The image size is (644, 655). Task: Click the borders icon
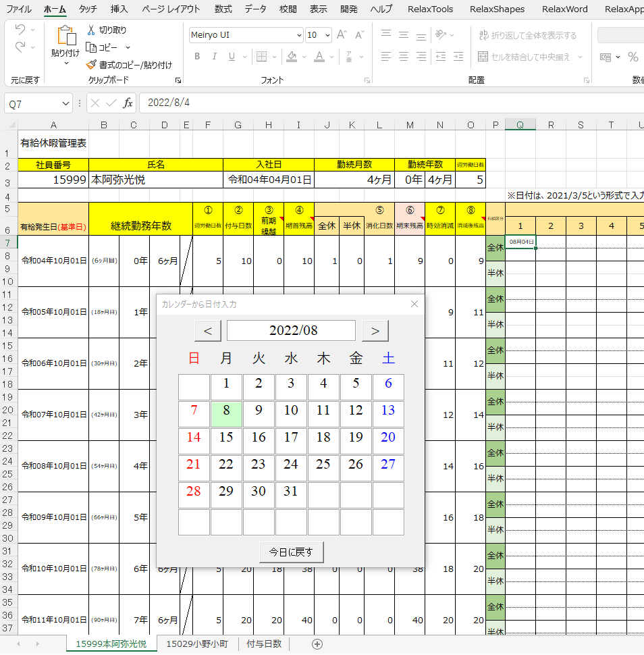261,57
